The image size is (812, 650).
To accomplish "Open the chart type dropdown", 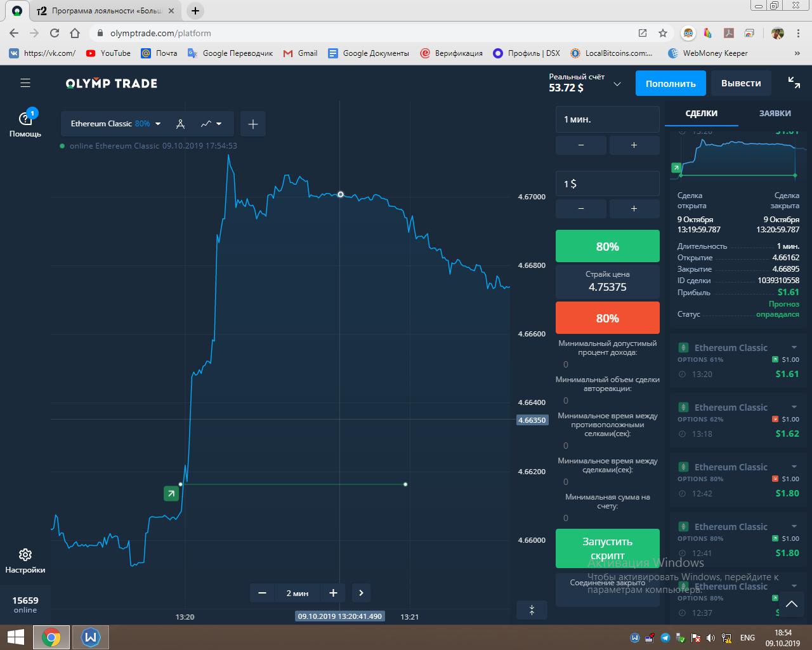I will click(211, 124).
